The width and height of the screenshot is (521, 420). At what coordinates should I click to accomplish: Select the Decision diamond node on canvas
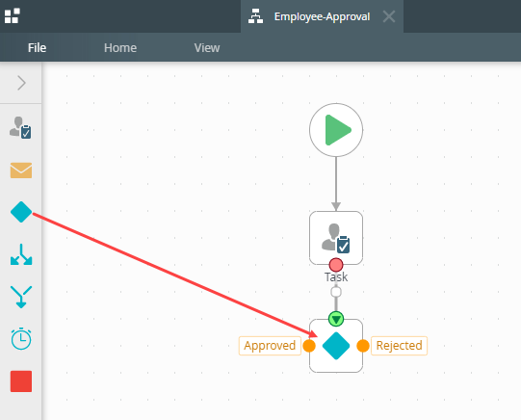[x=336, y=346]
